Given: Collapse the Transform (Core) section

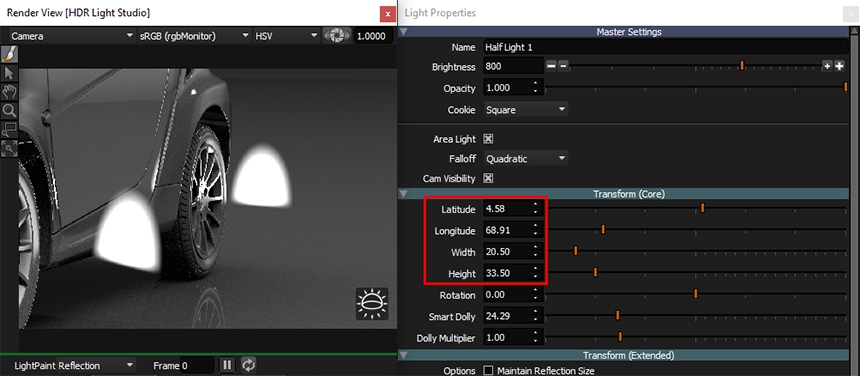Looking at the screenshot, I should point(405,193).
